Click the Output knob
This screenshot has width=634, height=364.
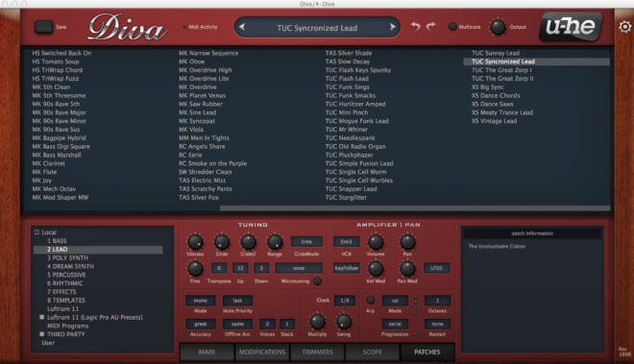pyautogui.click(x=498, y=27)
